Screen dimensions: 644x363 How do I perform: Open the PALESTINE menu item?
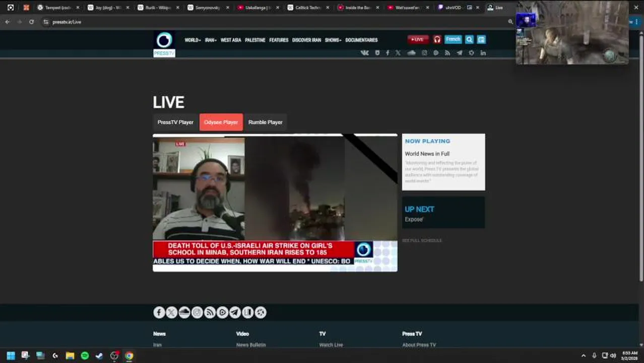[x=255, y=40]
